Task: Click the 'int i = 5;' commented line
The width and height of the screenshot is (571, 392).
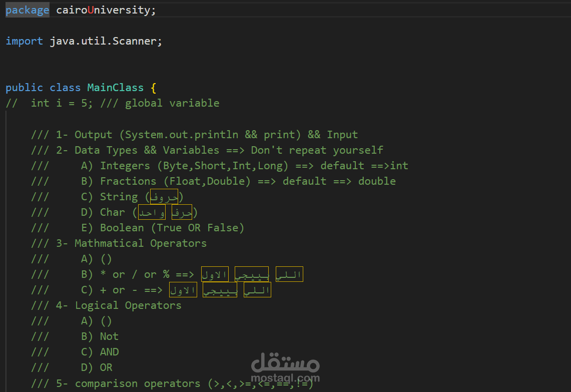Action: click(113, 104)
